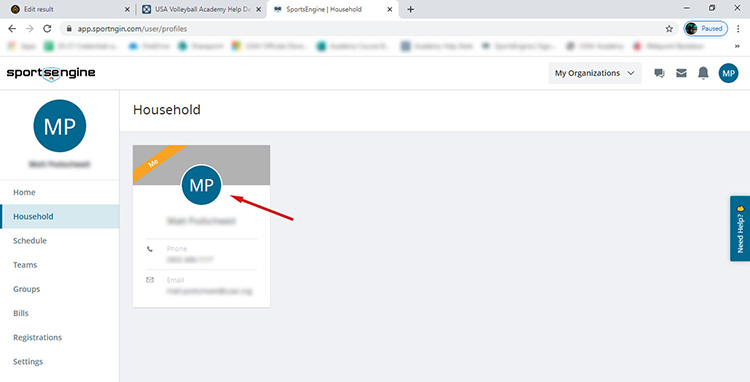750x382 pixels.
Task: Open Chrome's three-dot menu
Action: point(738,29)
